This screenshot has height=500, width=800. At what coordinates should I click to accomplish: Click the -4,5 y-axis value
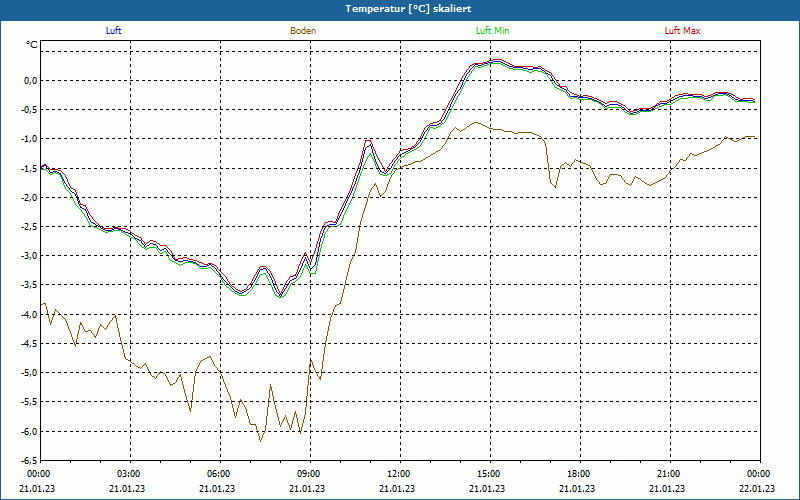coord(30,343)
